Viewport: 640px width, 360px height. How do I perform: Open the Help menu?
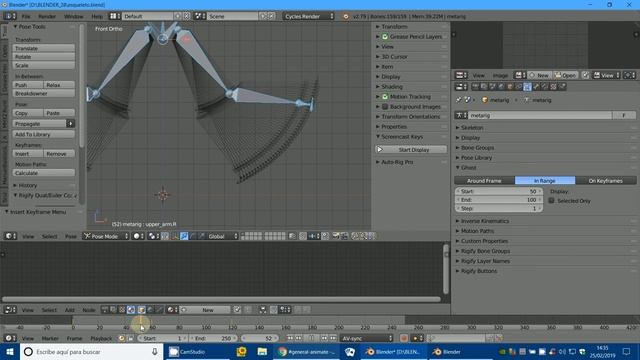click(x=97, y=16)
